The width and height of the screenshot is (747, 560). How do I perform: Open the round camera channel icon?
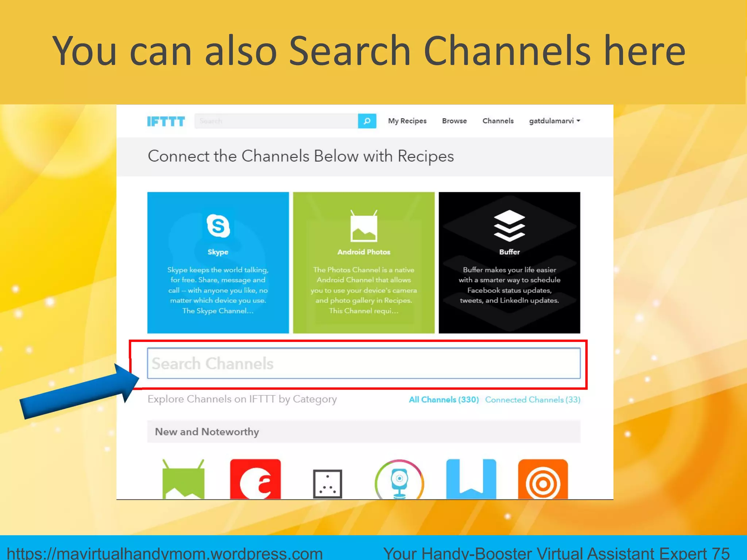399,479
